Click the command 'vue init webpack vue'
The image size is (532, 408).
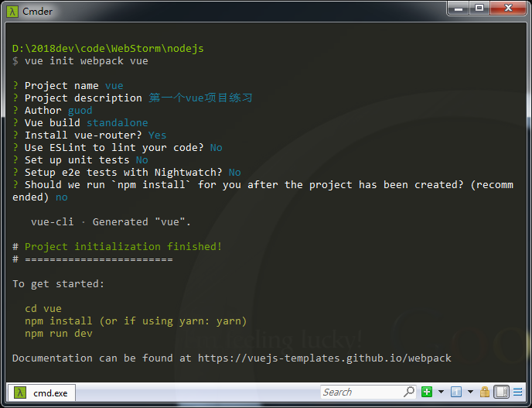[x=86, y=61]
